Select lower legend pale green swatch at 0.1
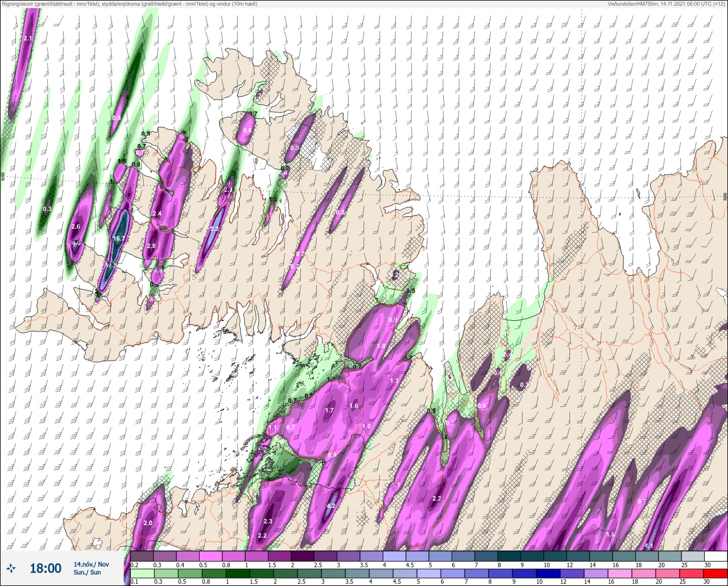 click(x=142, y=573)
